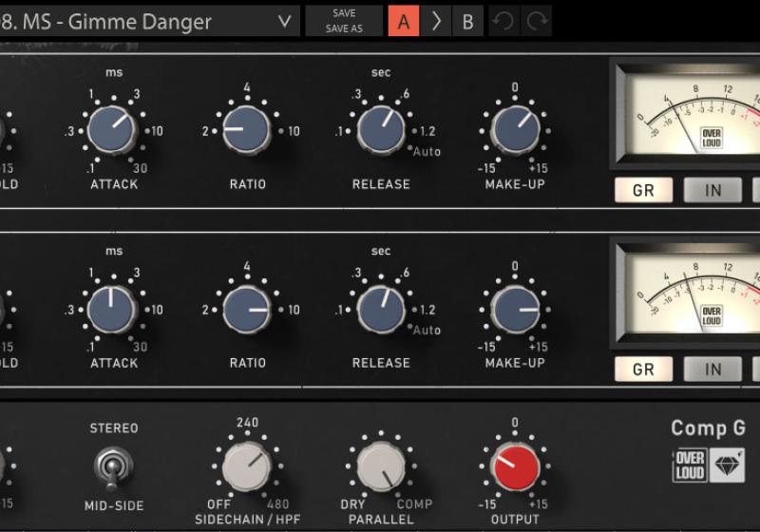Click the Overloud logo icon
The image size is (760, 532).
click(x=690, y=465)
